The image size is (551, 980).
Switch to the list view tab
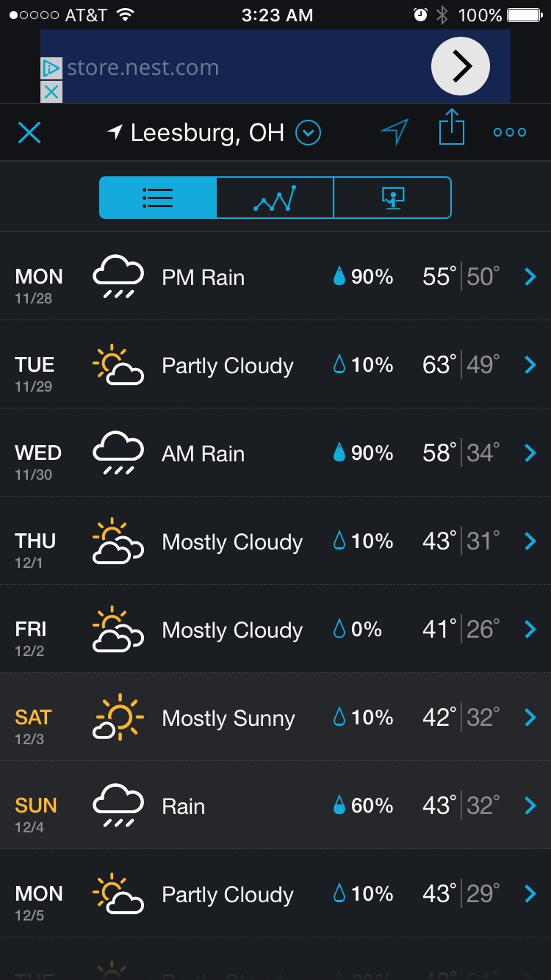pyautogui.click(x=158, y=198)
